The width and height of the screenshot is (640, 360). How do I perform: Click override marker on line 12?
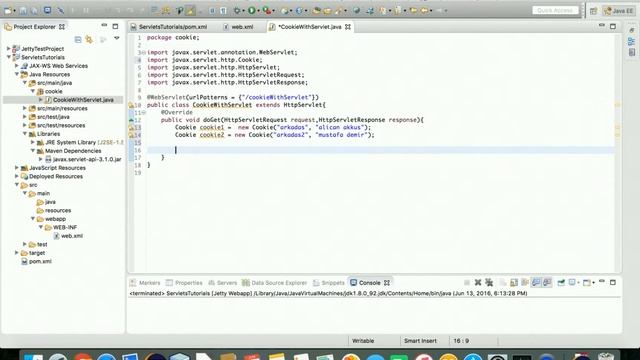(131, 120)
